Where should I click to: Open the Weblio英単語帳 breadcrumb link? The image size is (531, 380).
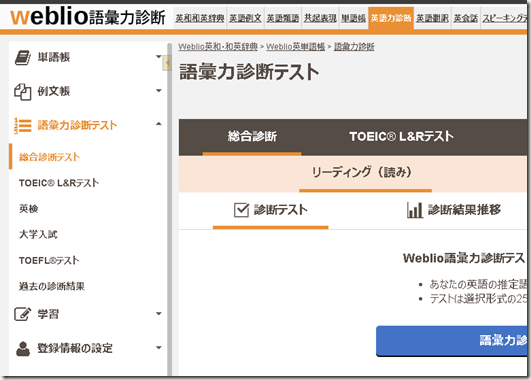[295, 47]
